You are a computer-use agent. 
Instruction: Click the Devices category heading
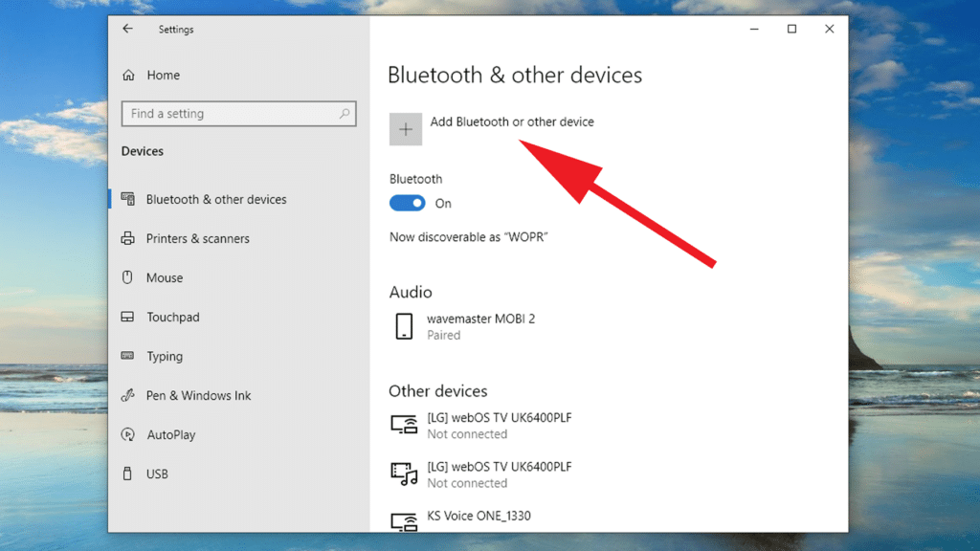click(x=143, y=151)
